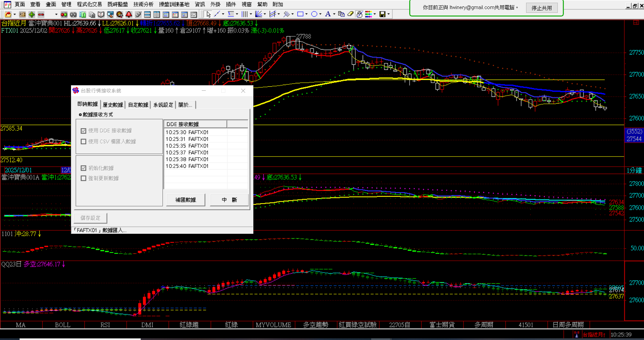Switch to the 歷史數據 tab
This screenshot has width=644, height=340.
click(x=113, y=105)
